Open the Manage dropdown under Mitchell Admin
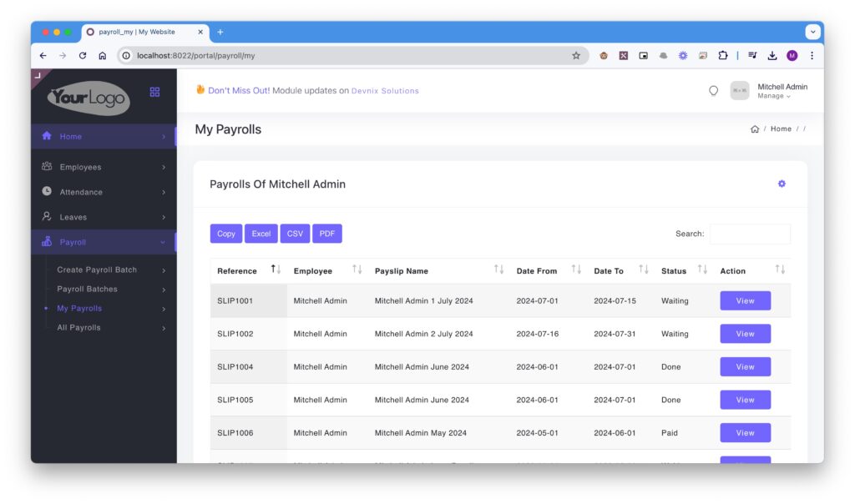Image resolution: width=855 pixels, height=504 pixels. pos(773,96)
